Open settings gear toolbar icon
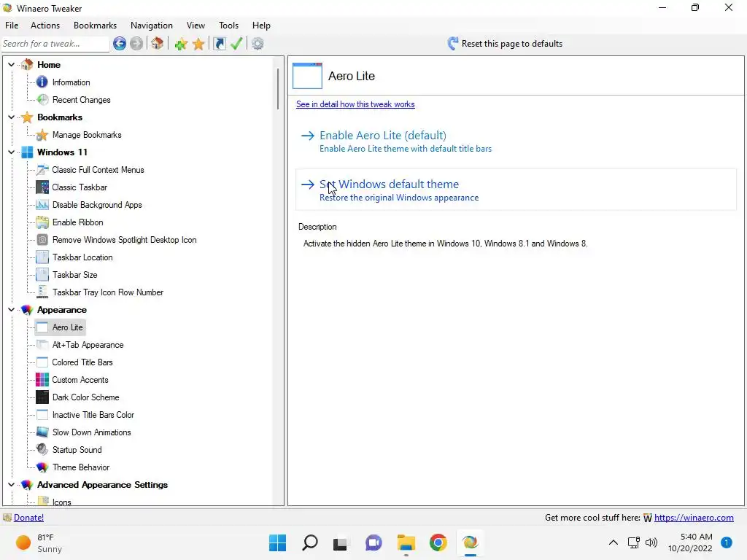The width and height of the screenshot is (747, 560). [258, 44]
